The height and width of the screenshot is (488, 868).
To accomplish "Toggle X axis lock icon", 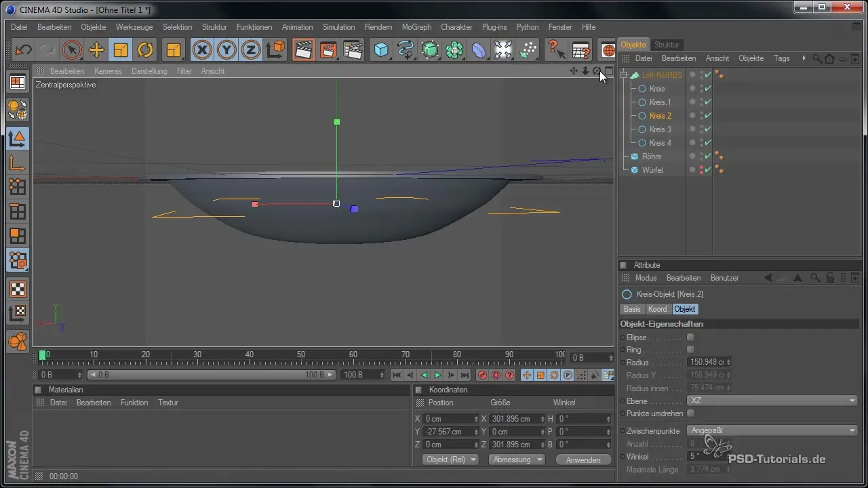I will 201,50.
